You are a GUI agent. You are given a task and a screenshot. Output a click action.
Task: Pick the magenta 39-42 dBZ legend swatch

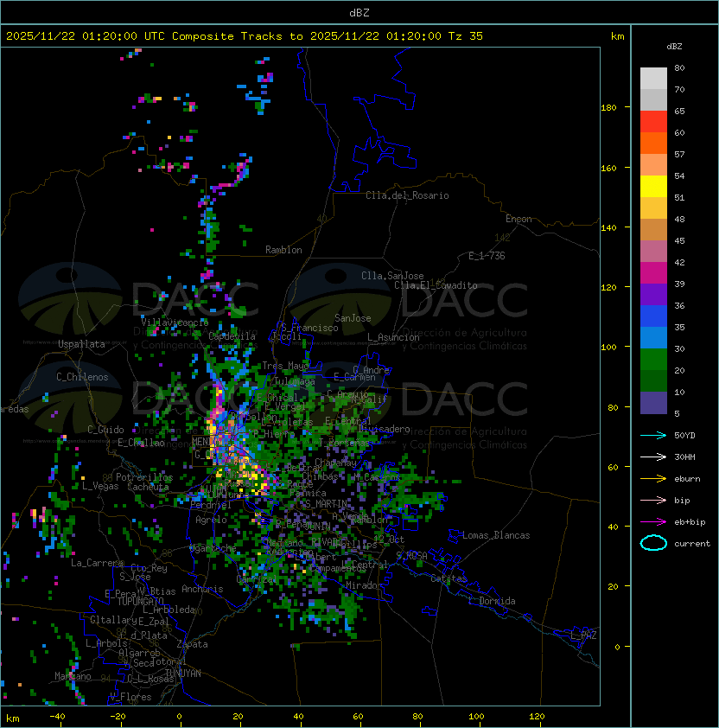point(653,273)
